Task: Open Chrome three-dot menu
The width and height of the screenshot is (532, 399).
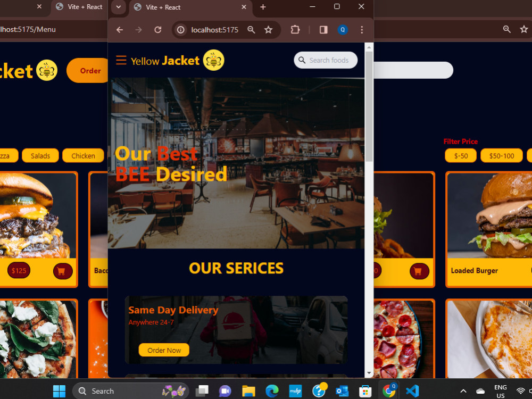Action: pyautogui.click(x=362, y=30)
